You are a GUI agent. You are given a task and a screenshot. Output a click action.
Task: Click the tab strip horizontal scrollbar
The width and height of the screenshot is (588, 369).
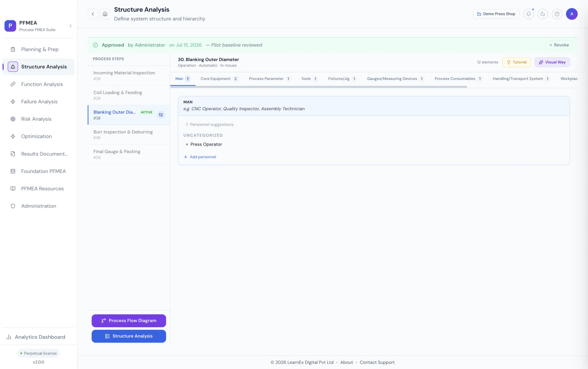point(318,87)
